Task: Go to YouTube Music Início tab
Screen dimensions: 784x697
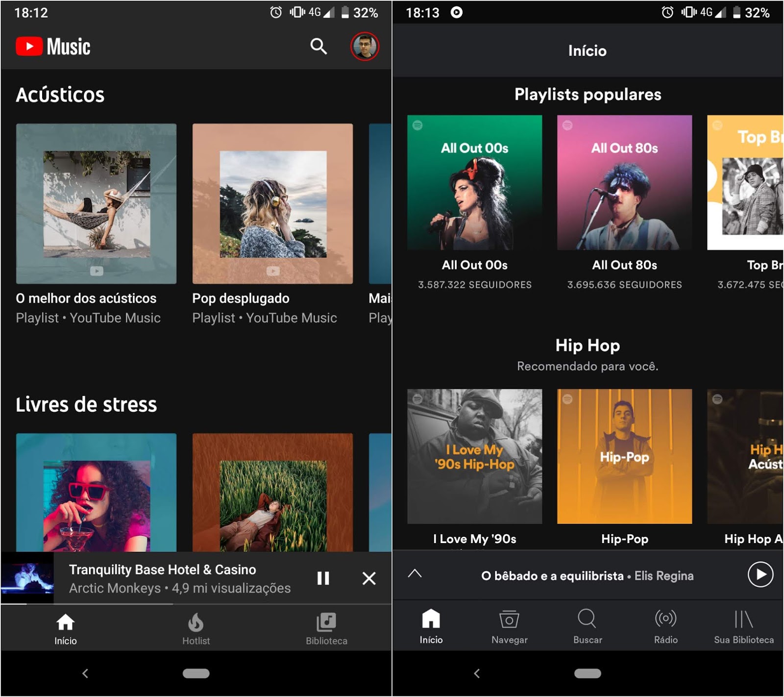Action: (65, 629)
